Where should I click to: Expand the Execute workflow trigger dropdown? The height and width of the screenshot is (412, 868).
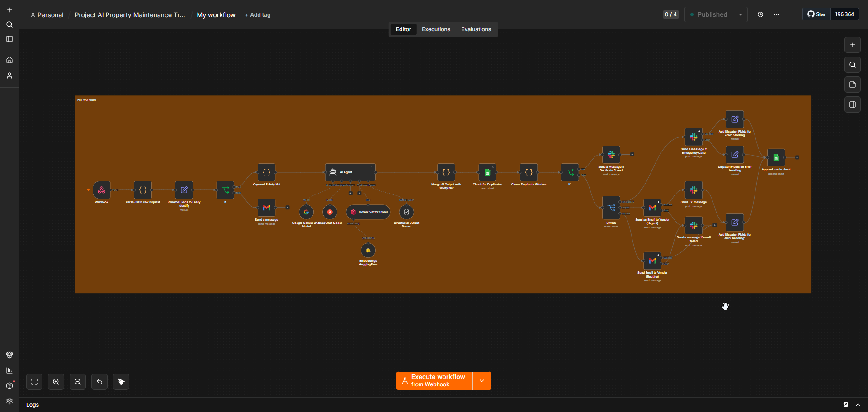coord(482,381)
